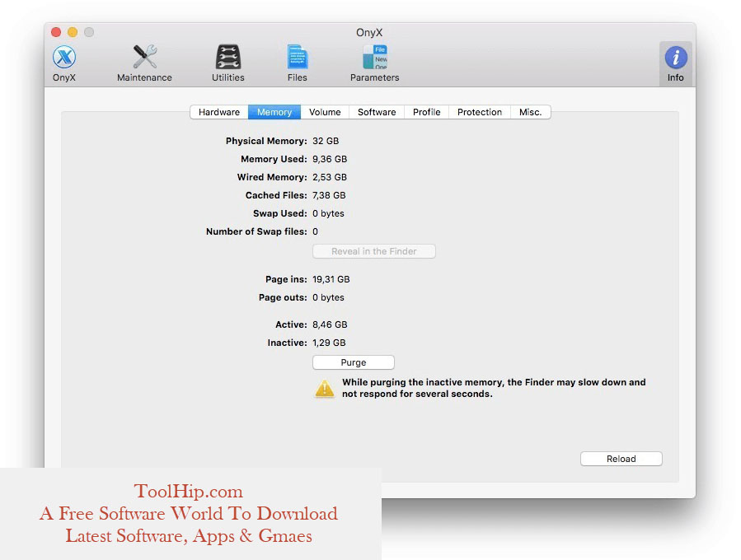The height and width of the screenshot is (560, 741).
Task: Select the Wired Memory value 2,53 GB
Action: (x=330, y=177)
